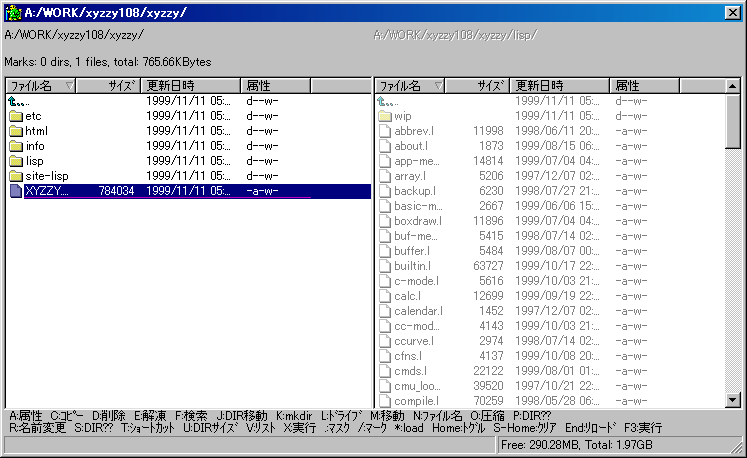Close the filer window
This screenshot has height=458, width=747.
coord(732,13)
